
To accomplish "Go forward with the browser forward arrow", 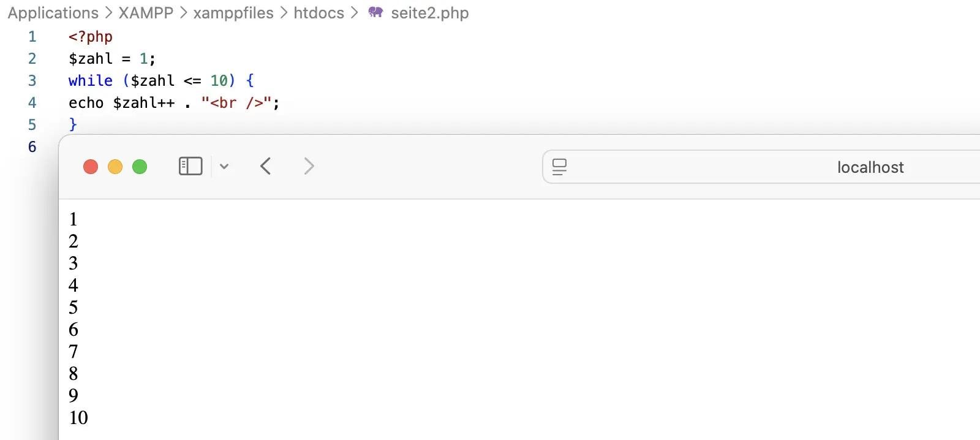I will point(309,166).
